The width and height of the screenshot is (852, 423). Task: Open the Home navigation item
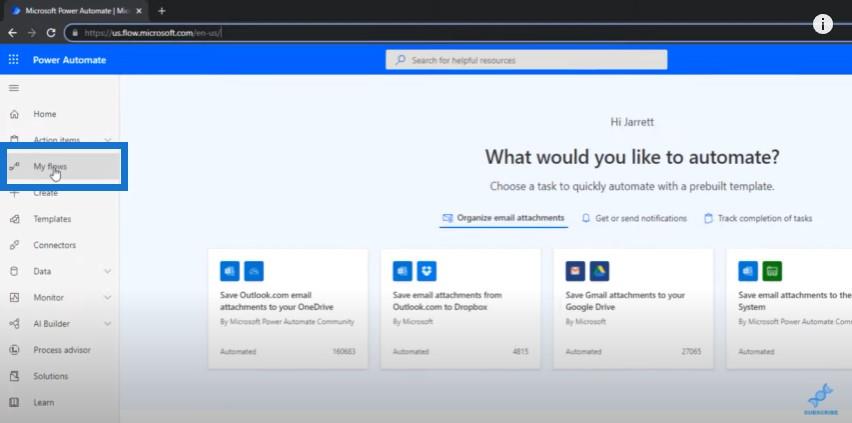coord(60,114)
